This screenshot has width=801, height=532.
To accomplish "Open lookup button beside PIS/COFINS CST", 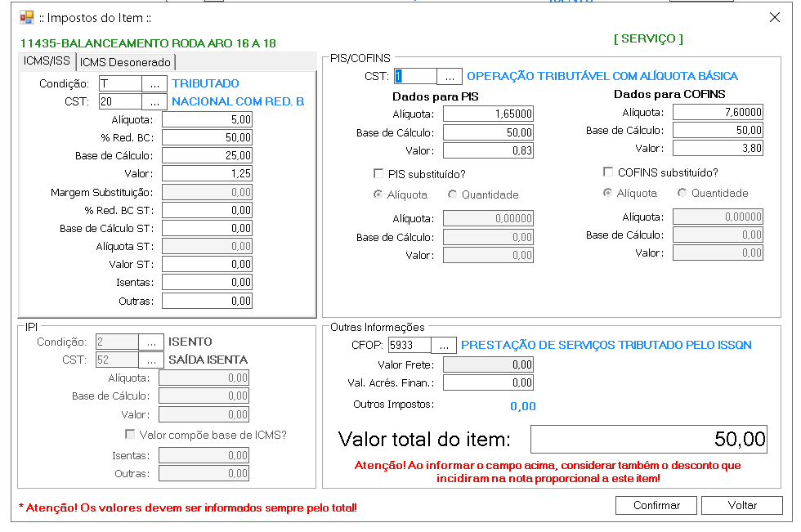I will click(450, 76).
